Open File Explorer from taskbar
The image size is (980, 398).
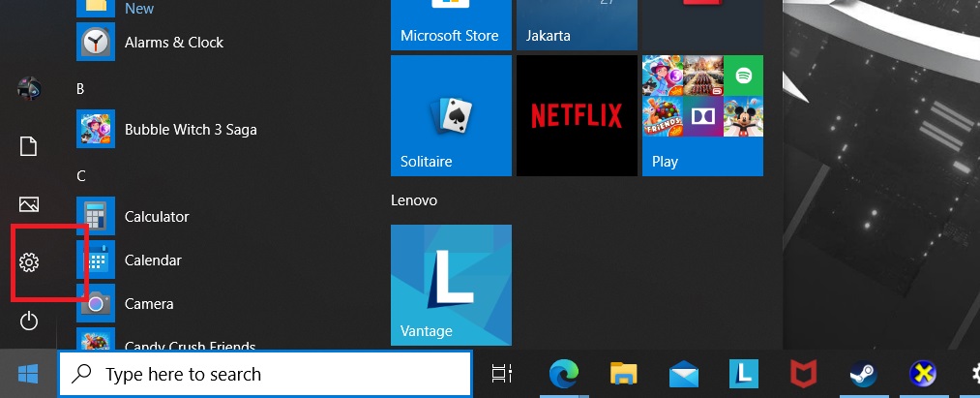[x=623, y=374]
